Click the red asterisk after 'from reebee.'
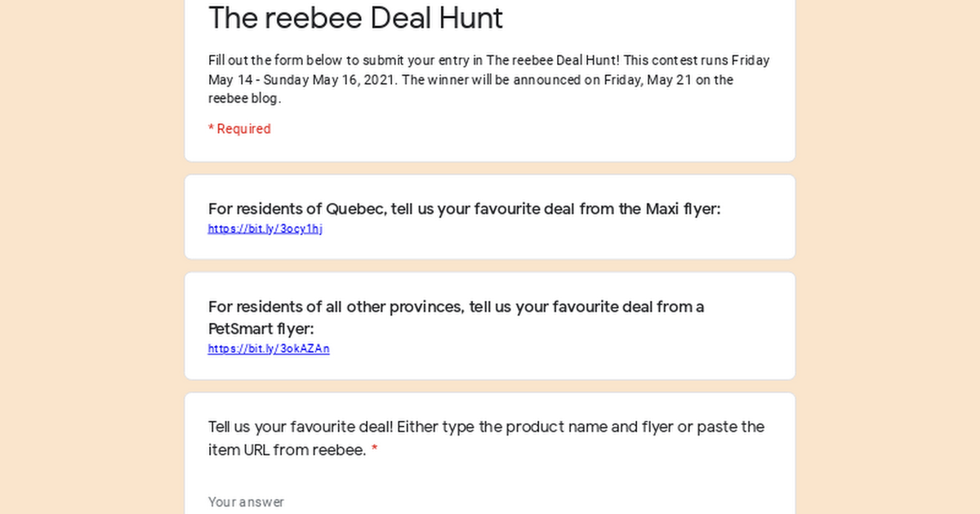980x514 pixels. click(375, 450)
